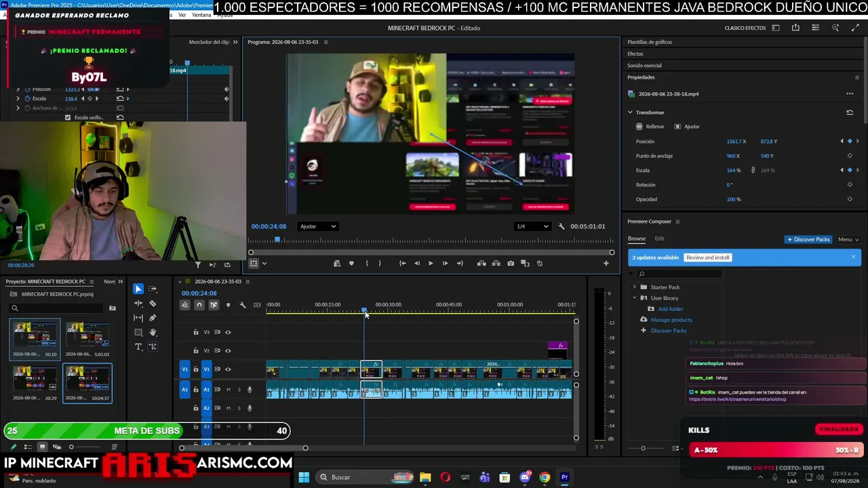Step forward one frame in program monitor
The image size is (868, 488).
pyautogui.click(x=445, y=264)
